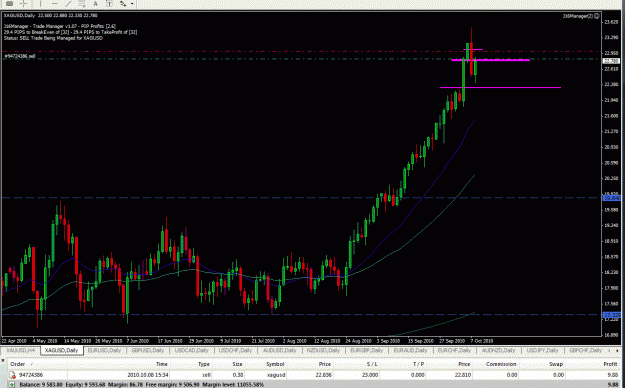The image size is (625, 388).
Task: Sort orders by the Symbol column header
Action: coord(275,364)
